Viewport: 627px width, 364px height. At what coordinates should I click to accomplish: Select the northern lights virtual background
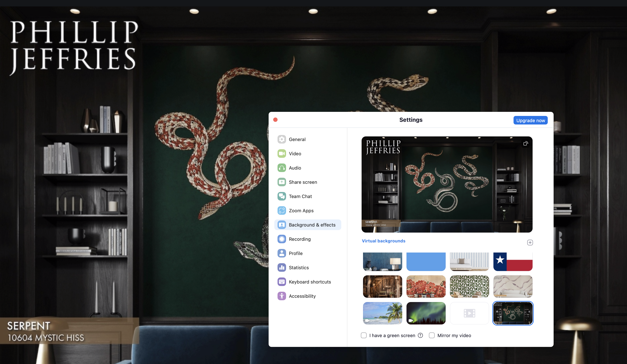click(426, 312)
